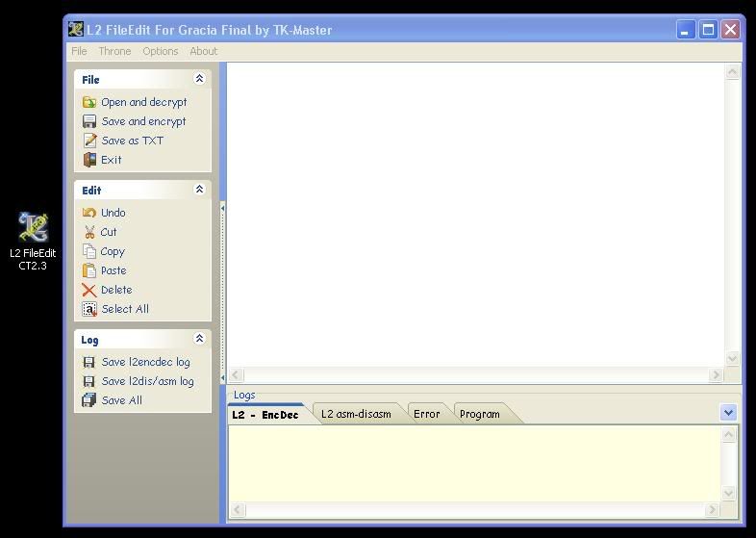Click the Save as TXT pencil icon
The height and width of the screenshot is (538, 756).
pyautogui.click(x=89, y=141)
